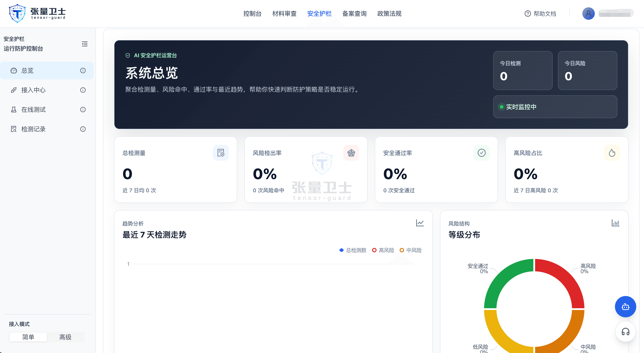Click the 风险检出率 pentagon icon
Image resolution: width=644 pixels, height=353 pixels.
tap(351, 153)
